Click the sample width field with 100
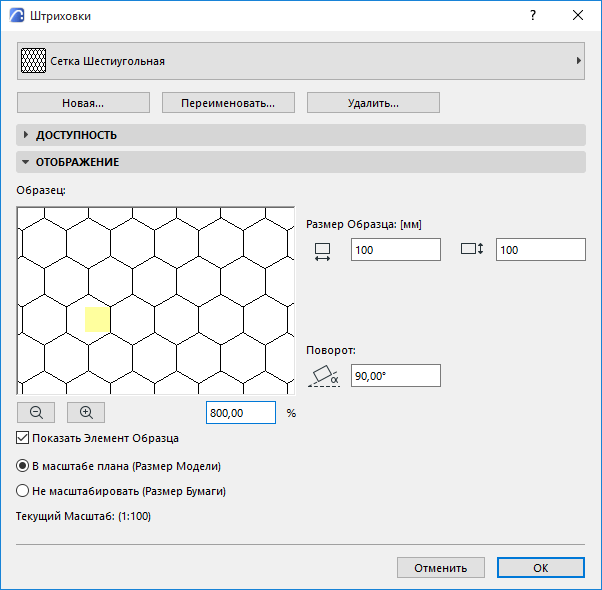Viewport: 602px width, 590px height. pos(396,250)
